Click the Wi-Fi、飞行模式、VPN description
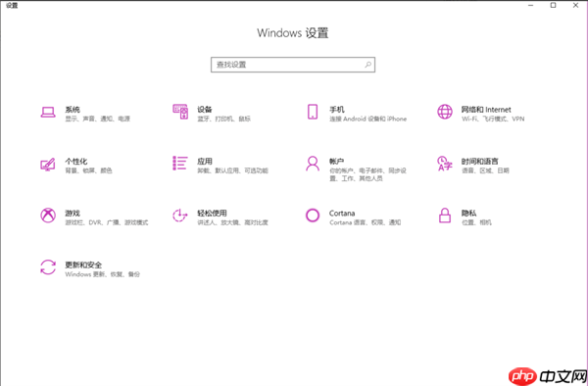Image resolution: width=588 pixels, height=386 pixels. (493, 119)
